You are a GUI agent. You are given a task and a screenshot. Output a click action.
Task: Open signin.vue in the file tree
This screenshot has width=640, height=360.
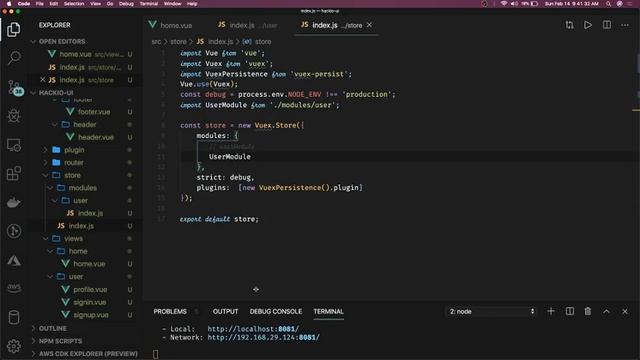click(x=90, y=302)
